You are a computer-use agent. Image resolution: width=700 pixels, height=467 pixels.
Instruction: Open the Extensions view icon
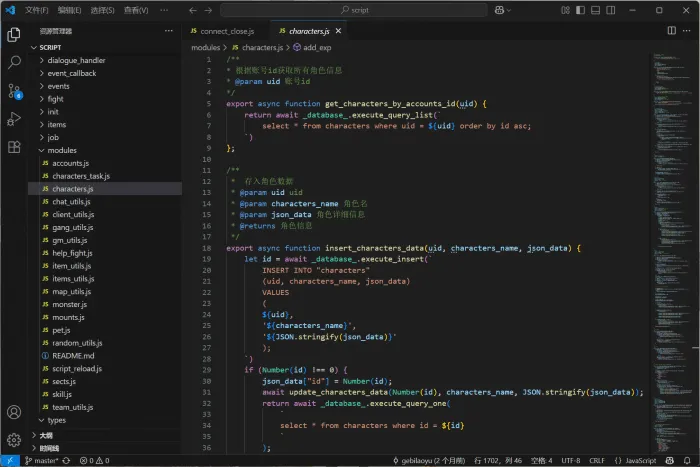pos(14,147)
